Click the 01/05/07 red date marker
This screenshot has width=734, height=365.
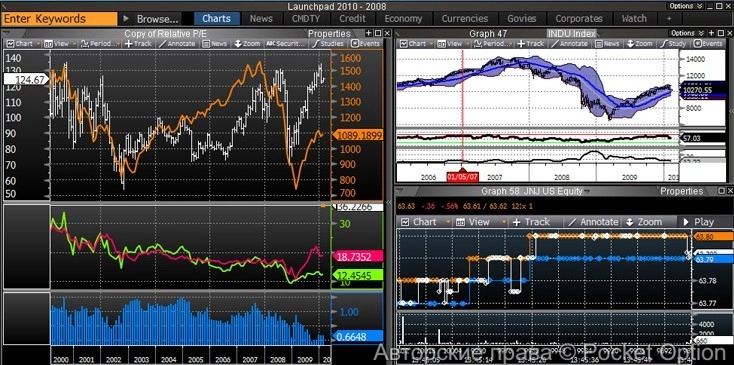(462, 177)
